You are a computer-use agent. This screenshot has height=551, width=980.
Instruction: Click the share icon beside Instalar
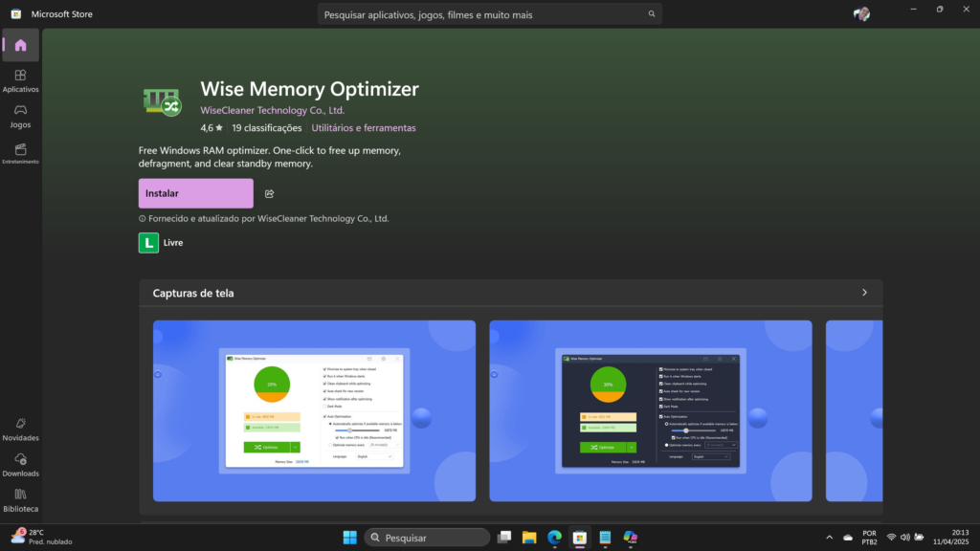(x=270, y=193)
